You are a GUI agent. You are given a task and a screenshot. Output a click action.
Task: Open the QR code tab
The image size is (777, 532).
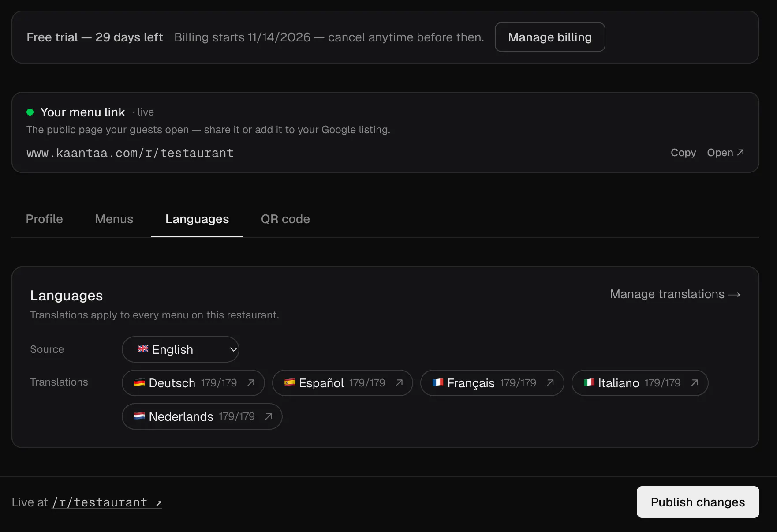285,219
